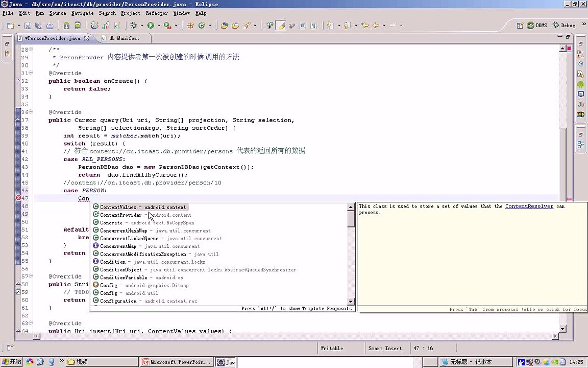Close the PersonProvider.java tab

(x=86, y=38)
